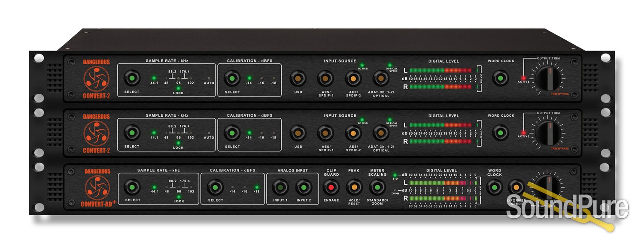Push the Calibration SELECT button on top Convert-2
Screen dimensions: 644x247
(232, 79)
